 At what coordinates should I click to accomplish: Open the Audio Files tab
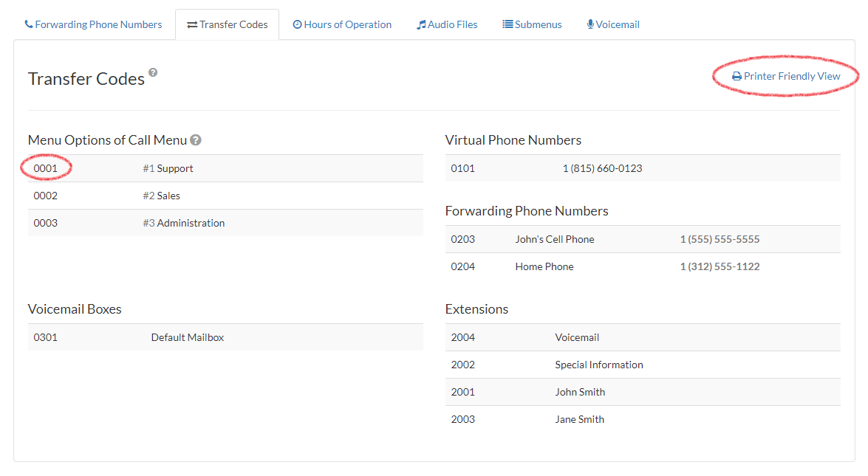pyautogui.click(x=447, y=24)
